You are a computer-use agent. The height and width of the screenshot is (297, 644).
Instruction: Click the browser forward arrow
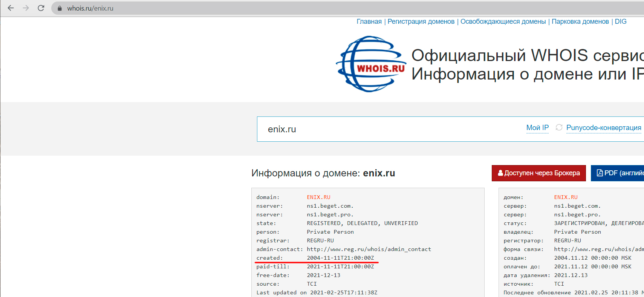pyautogui.click(x=26, y=8)
